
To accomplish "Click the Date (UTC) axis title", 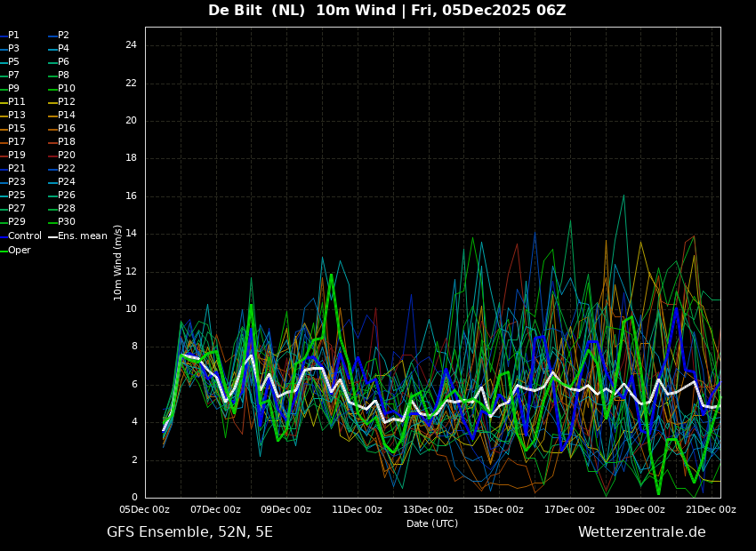I will tap(432, 523).
